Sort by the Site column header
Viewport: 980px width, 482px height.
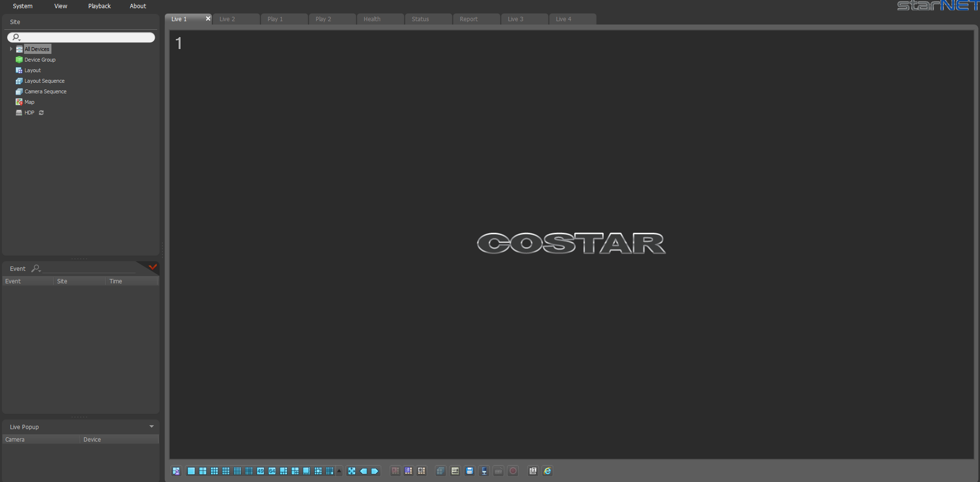coord(79,281)
